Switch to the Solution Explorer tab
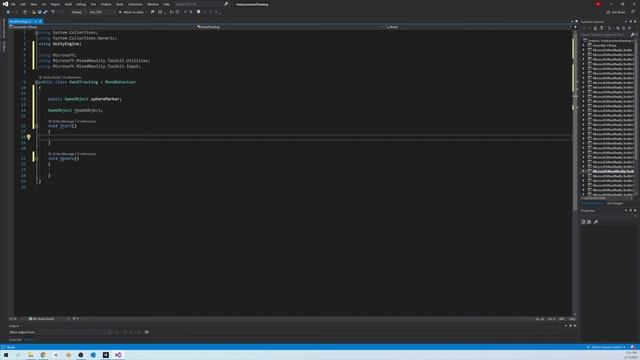640x360 pixels. coord(592,203)
